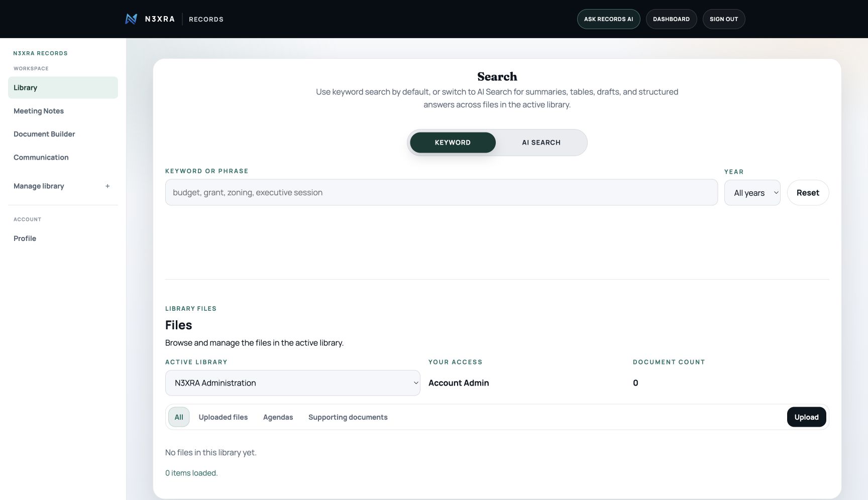
Task: Click the Reset button
Action: 808,193
